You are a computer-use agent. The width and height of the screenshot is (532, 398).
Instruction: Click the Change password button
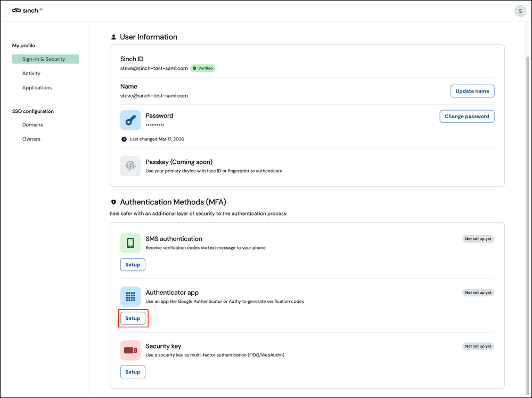(x=467, y=117)
